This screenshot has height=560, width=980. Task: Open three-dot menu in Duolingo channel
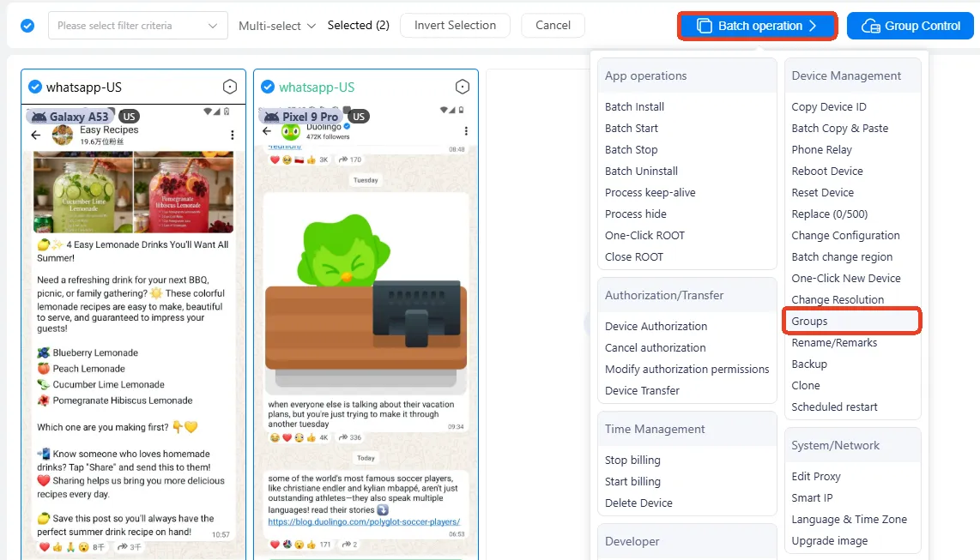466,131
